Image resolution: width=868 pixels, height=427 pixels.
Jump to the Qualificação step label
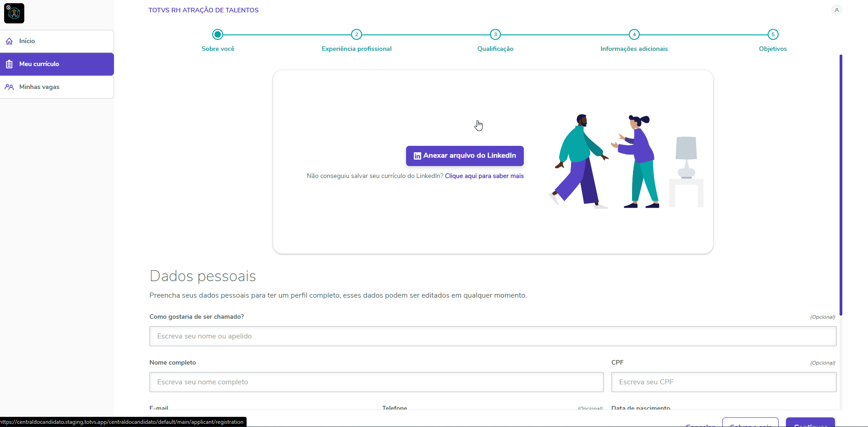(x=495, y=49)
